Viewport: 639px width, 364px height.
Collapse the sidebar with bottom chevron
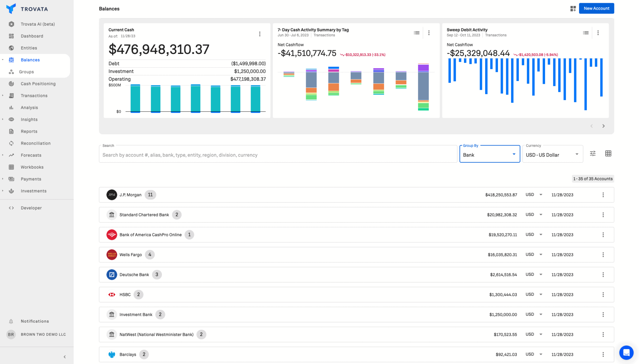coord(65,357)
